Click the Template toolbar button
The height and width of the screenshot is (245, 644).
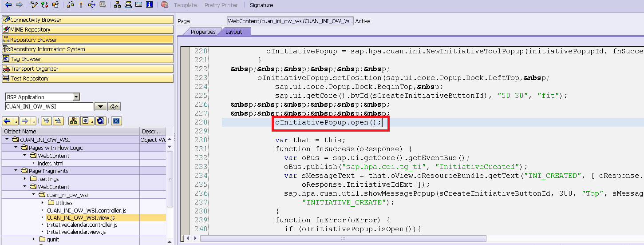[185, 5]
